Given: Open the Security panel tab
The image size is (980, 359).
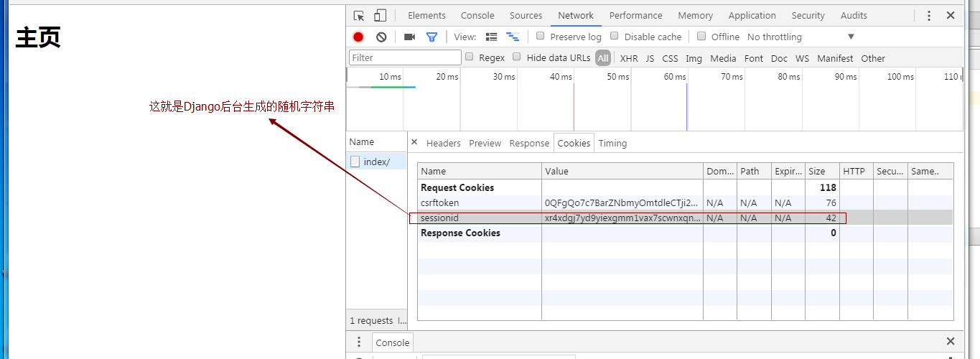Looking at the screenshot, I should (808, 16).
